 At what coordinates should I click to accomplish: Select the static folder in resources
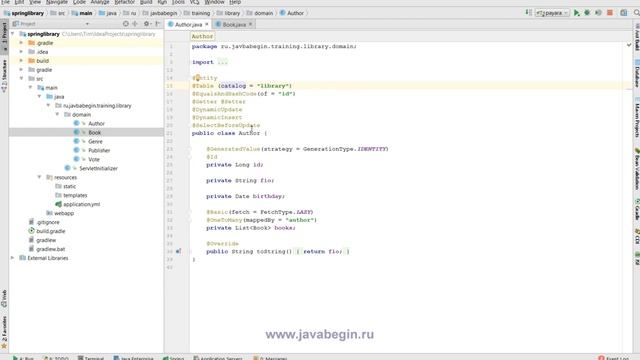pyautogui.click(x=69, y=187)
